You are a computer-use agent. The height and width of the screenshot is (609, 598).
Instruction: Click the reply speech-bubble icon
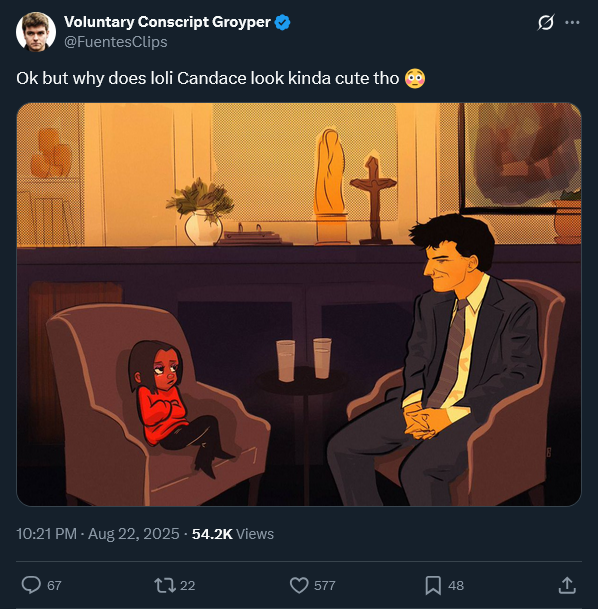pos(31,585)
